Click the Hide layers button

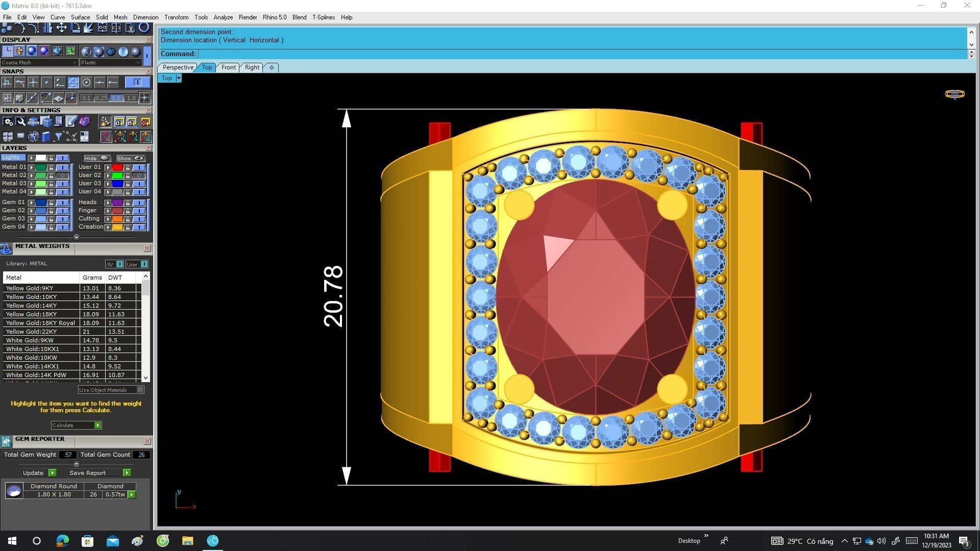tap(97, 158)
